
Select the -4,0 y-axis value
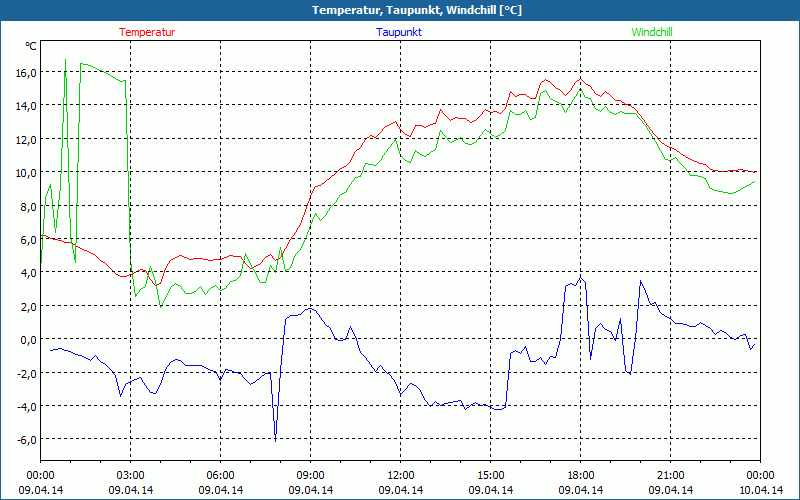26,406
